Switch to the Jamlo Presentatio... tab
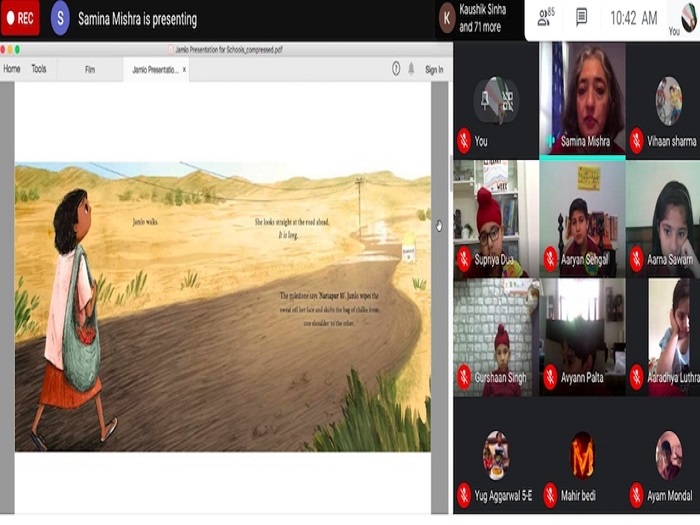The width and height of the screenshot is (700, 525). [x=154, y=70]
